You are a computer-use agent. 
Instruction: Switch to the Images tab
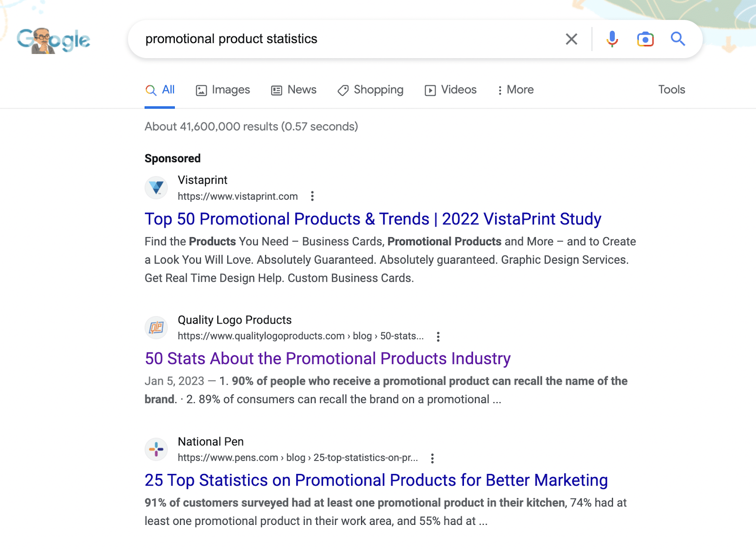(x=223, y=90)
